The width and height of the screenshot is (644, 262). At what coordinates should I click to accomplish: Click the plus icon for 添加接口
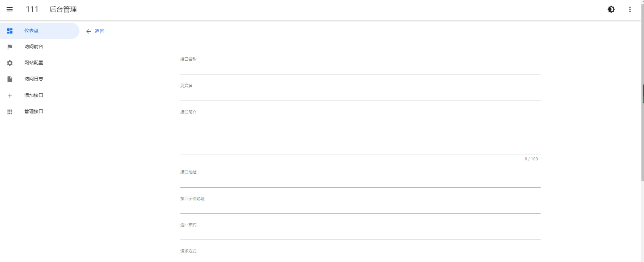point(9,96)
